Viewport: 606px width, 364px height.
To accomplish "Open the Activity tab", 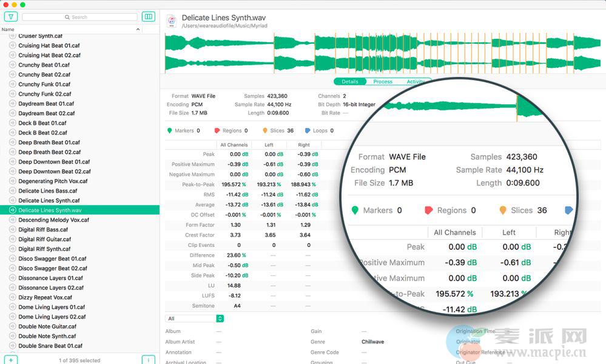I will tap(416, 81).
